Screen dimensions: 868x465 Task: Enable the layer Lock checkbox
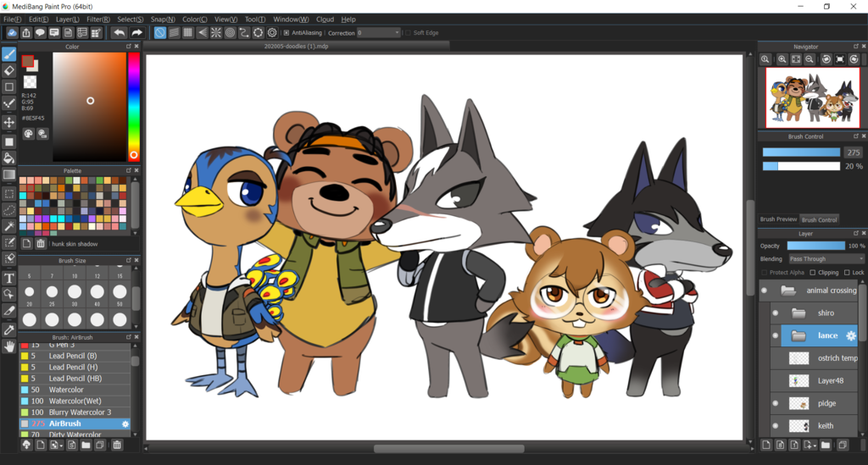point(847,273)
